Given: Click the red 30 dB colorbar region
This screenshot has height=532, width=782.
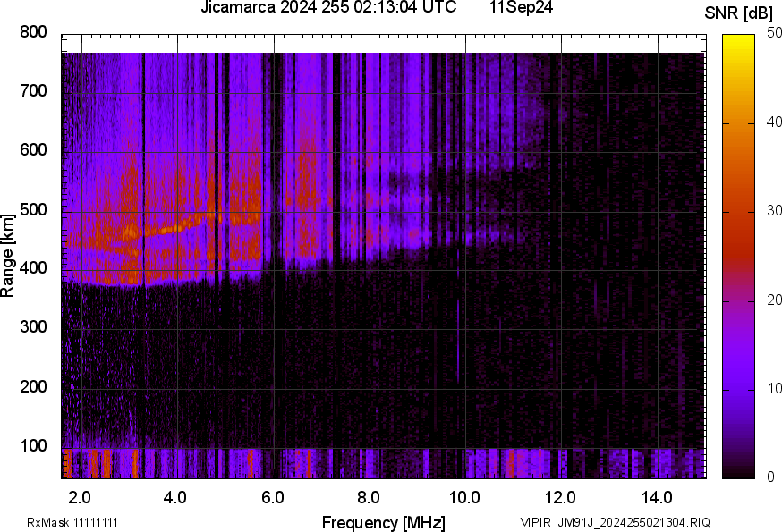Looking at the screenshot, I should coord(738,212).
